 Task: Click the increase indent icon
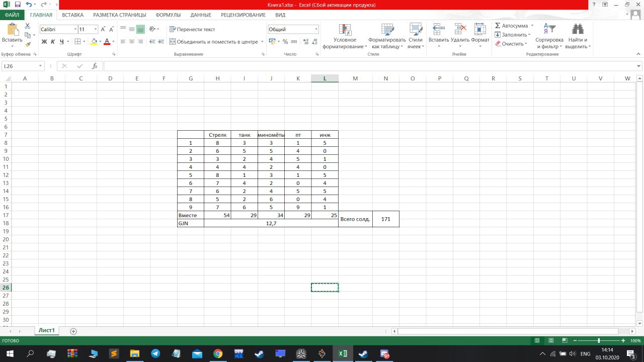point(160,42)
